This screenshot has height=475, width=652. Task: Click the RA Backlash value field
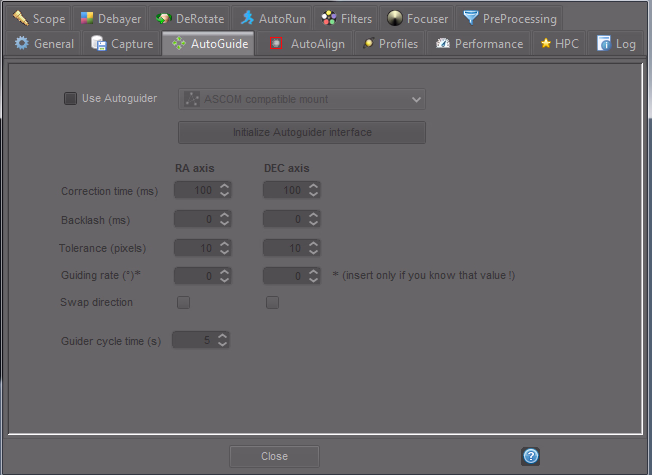click(x=195, y=219)
